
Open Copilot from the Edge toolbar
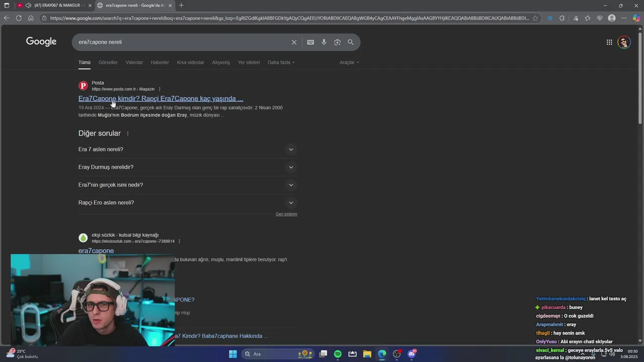(636, 18)
